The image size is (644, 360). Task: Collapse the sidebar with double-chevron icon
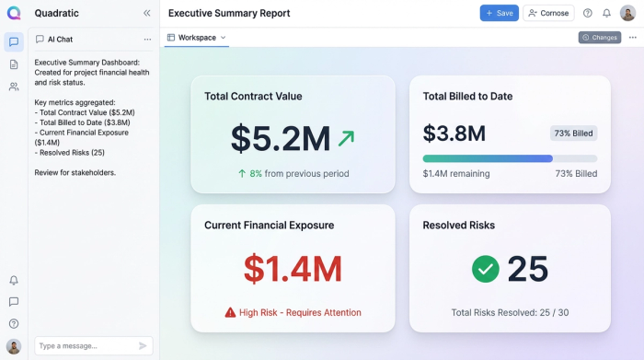tap(146, 13)
